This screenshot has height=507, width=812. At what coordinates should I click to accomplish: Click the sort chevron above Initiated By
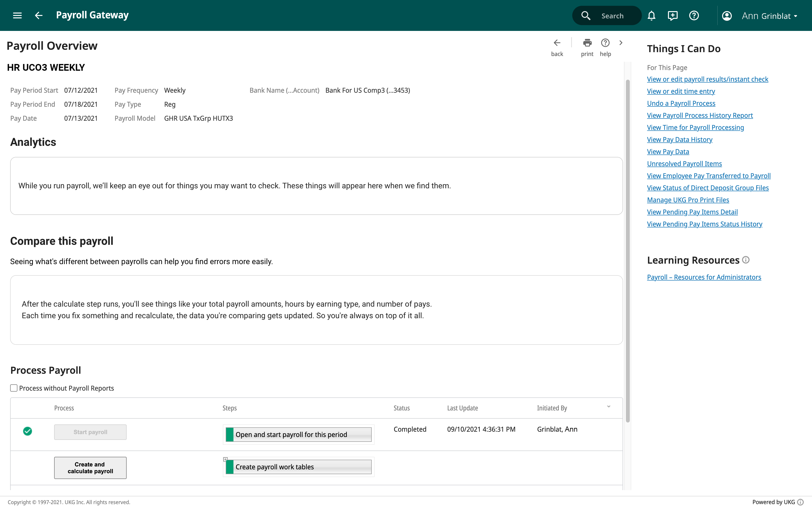608,406
